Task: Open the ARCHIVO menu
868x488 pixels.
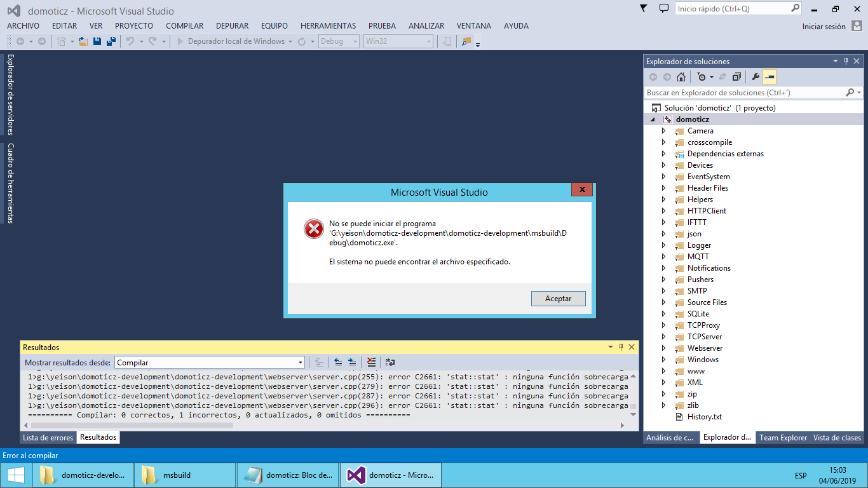Action: 24,26
